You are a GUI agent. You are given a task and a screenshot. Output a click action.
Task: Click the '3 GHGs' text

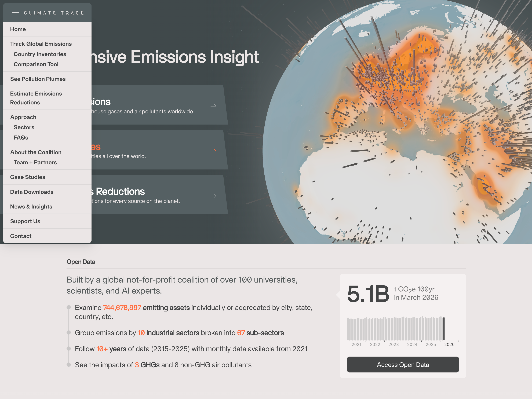coord(147,365)
